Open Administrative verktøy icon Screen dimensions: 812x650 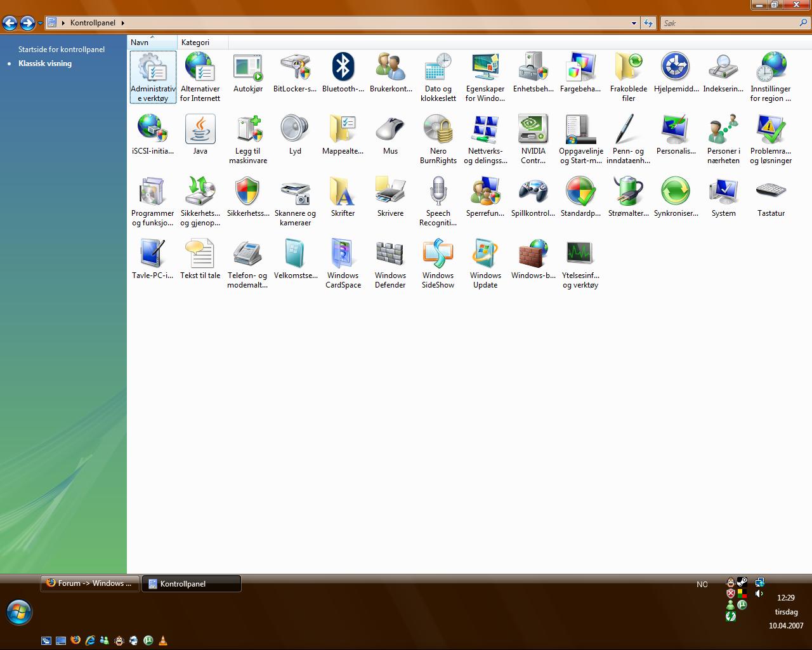coord(153,77)
